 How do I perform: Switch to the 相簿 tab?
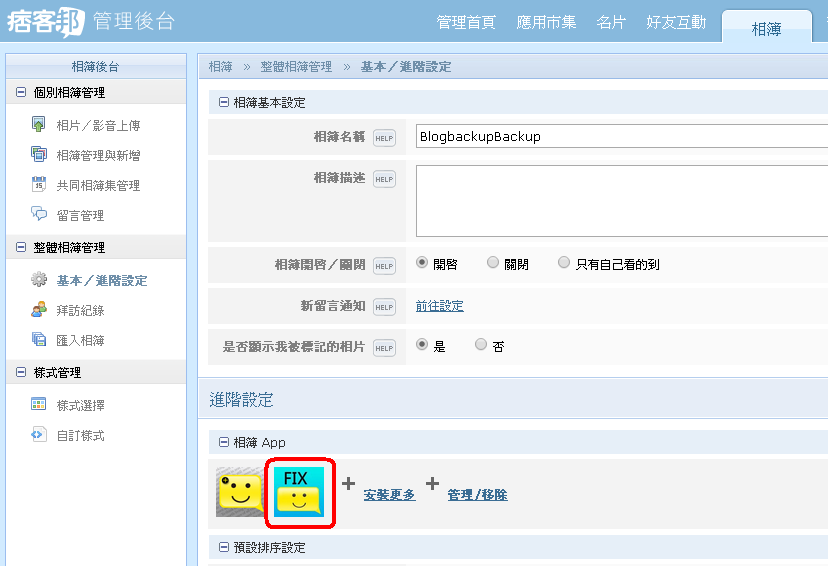[766, 27]
